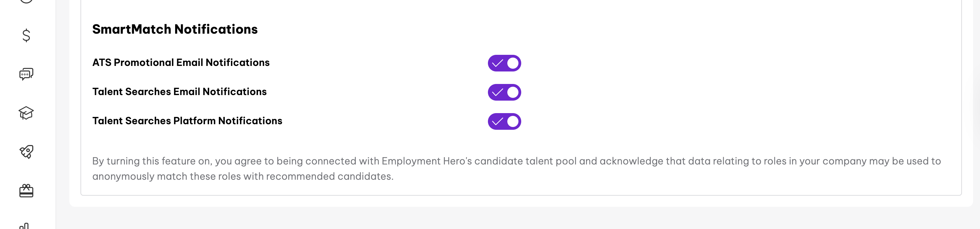
Task: Click the Talent Searches Platform Notifications label
Action: click(x=188, y=121)
